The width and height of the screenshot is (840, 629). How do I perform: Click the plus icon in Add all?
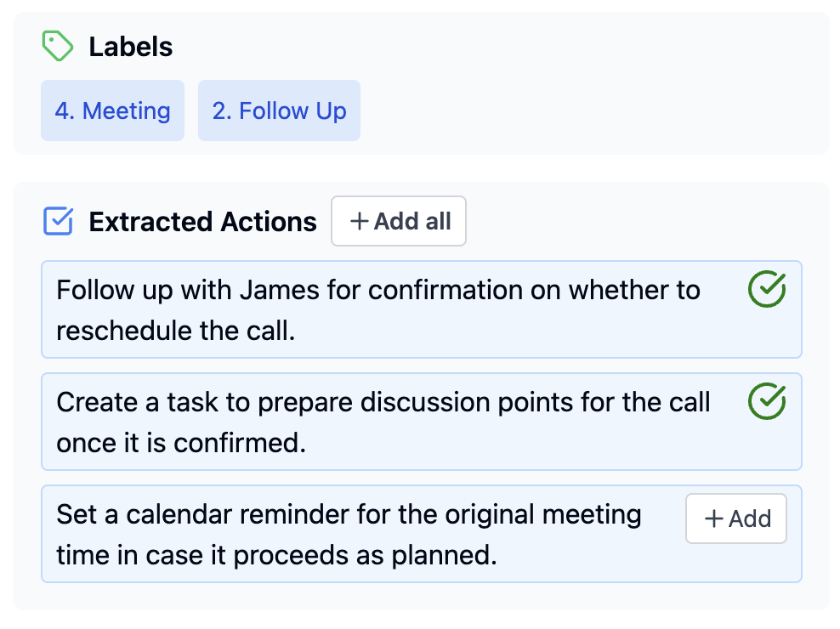click(360, 222)
